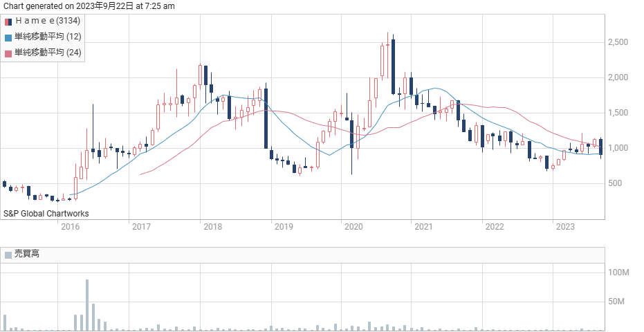Click the S&P Global Chartworks credit text
This screenshot has height=332, width=644.
tap(46, 214)
